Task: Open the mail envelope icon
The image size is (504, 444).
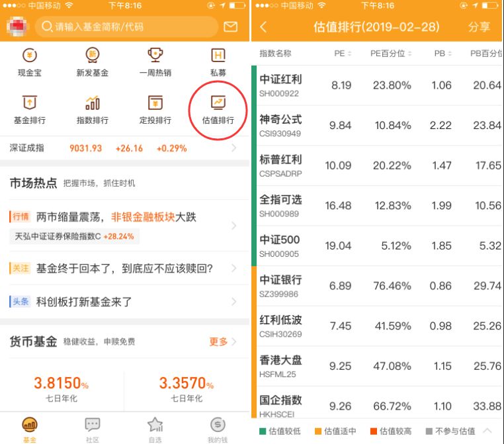Action: [x=230, y=26]
